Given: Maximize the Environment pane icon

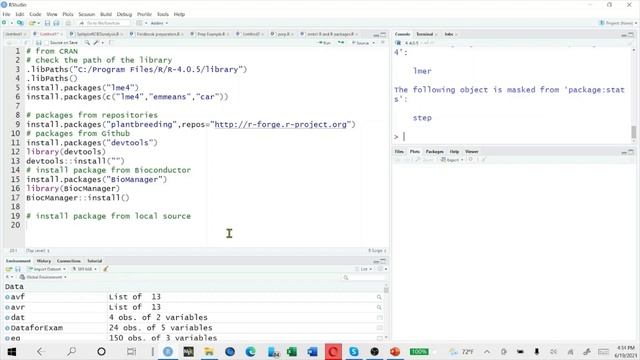Looking at the screenshot, I should click(x=383, y=261).
